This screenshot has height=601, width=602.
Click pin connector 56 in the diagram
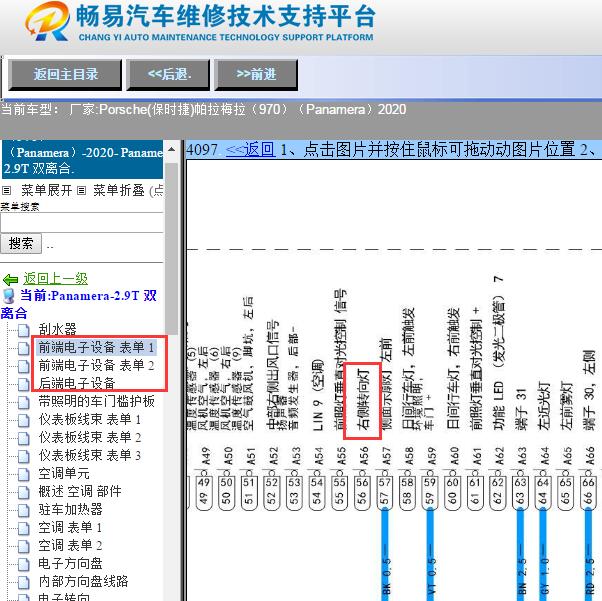(362, 492)
